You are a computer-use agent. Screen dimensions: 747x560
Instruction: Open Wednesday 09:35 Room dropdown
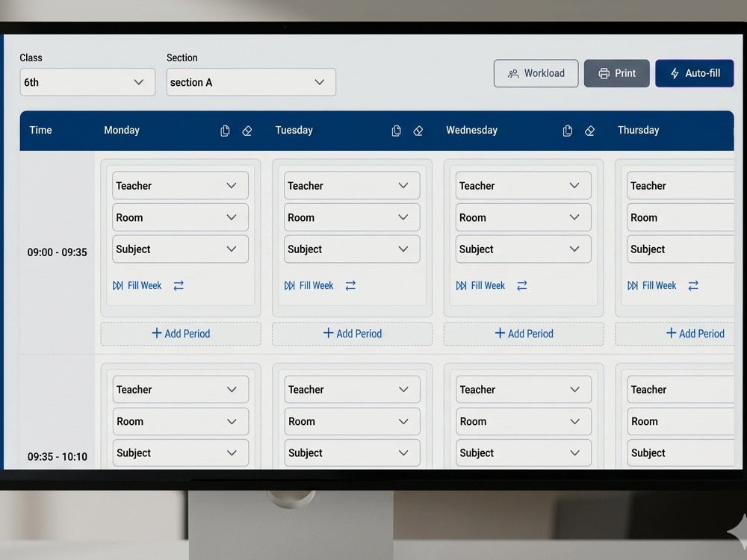click(524, 421)
